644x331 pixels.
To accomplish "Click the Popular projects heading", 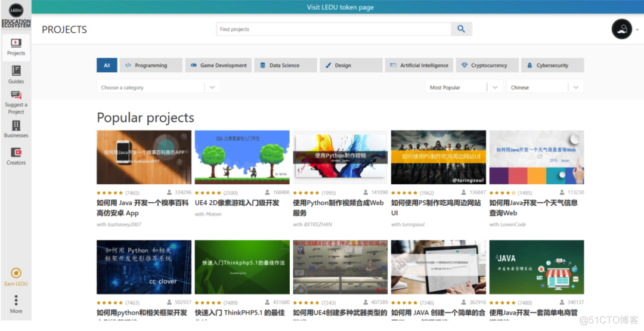I will [x=145, y=118].
